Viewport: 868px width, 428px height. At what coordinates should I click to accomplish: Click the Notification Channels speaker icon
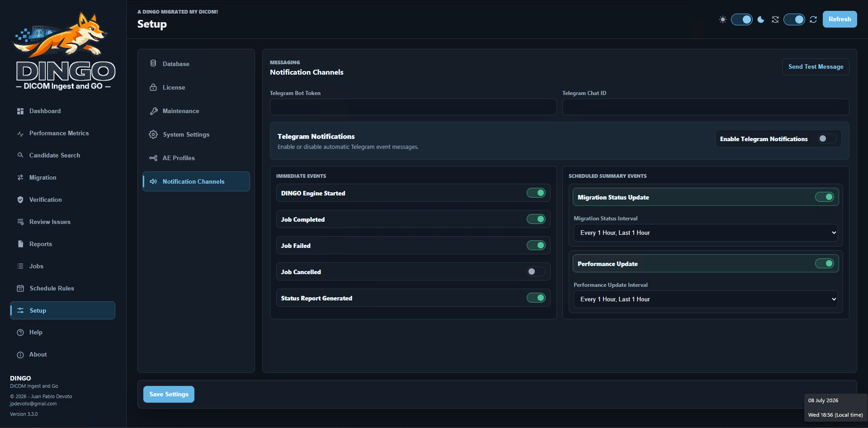click(153, 181)
